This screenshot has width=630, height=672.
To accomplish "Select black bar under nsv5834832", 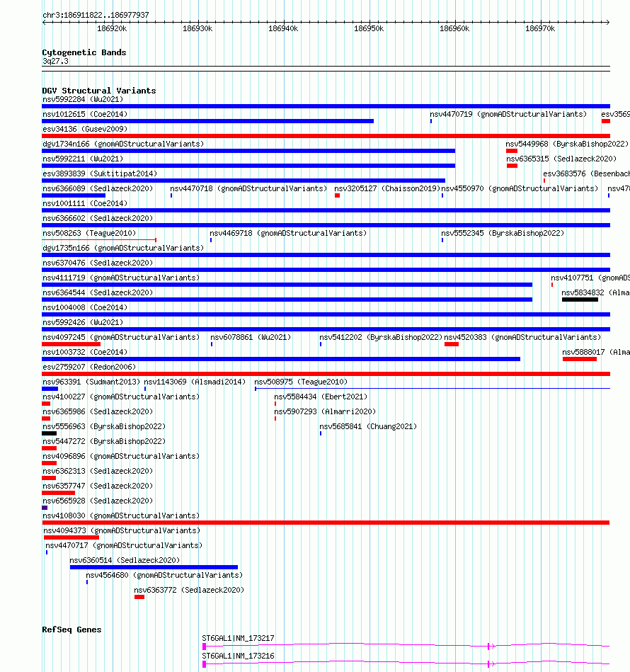I will [x=580, y=300].
